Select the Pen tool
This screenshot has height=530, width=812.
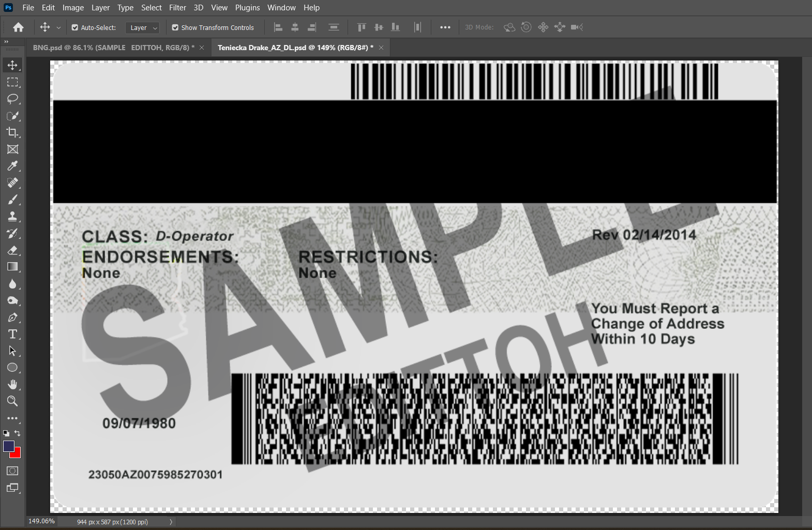click(12, 317)
